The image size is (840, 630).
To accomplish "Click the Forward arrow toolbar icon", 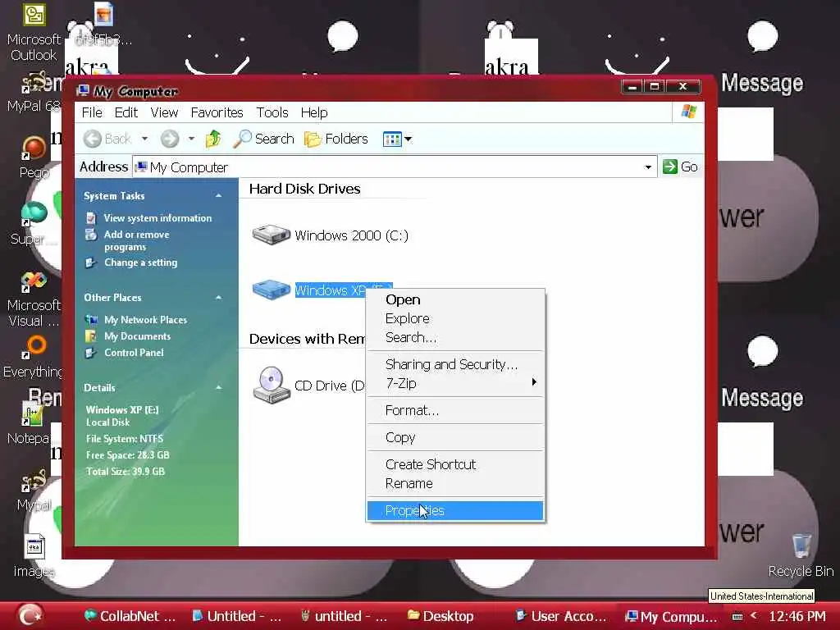I will 170,139.
